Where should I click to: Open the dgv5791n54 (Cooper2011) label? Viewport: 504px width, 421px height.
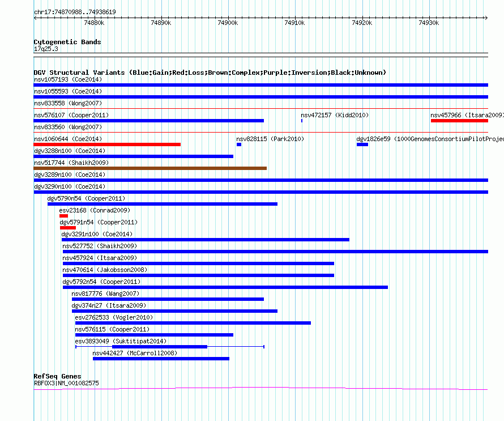99,222
